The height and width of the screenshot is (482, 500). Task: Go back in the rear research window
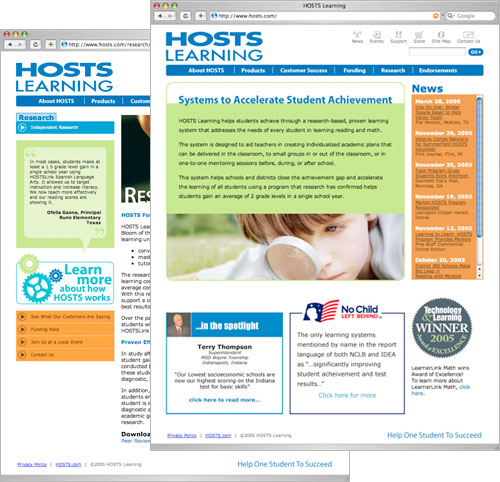(10, 44)
